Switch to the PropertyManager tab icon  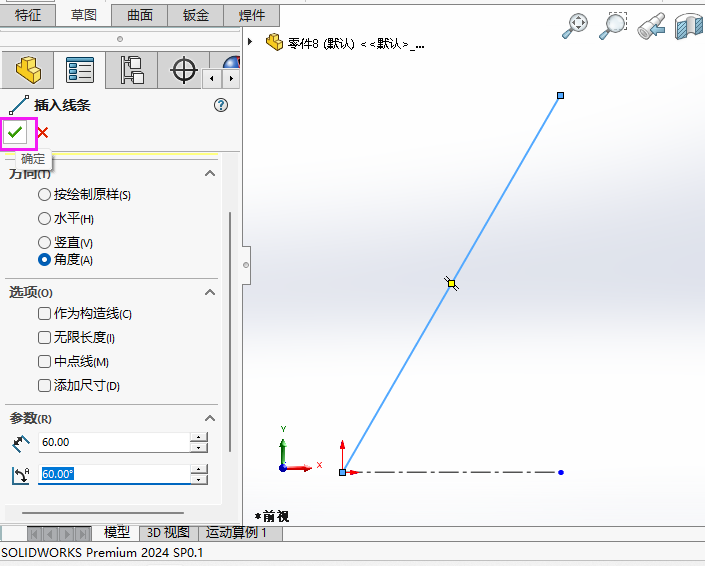click(x=80, y=70)
